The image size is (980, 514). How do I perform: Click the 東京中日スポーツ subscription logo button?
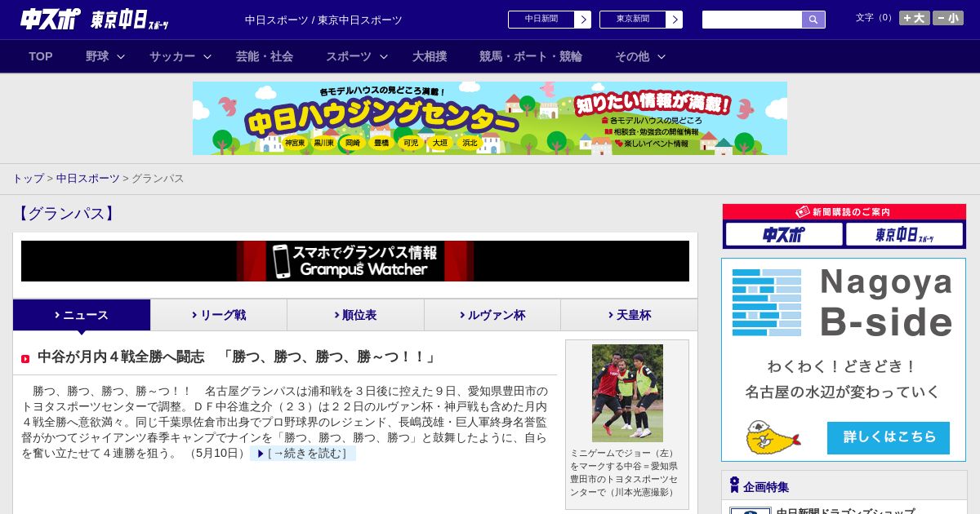click(x=904, y=235)
